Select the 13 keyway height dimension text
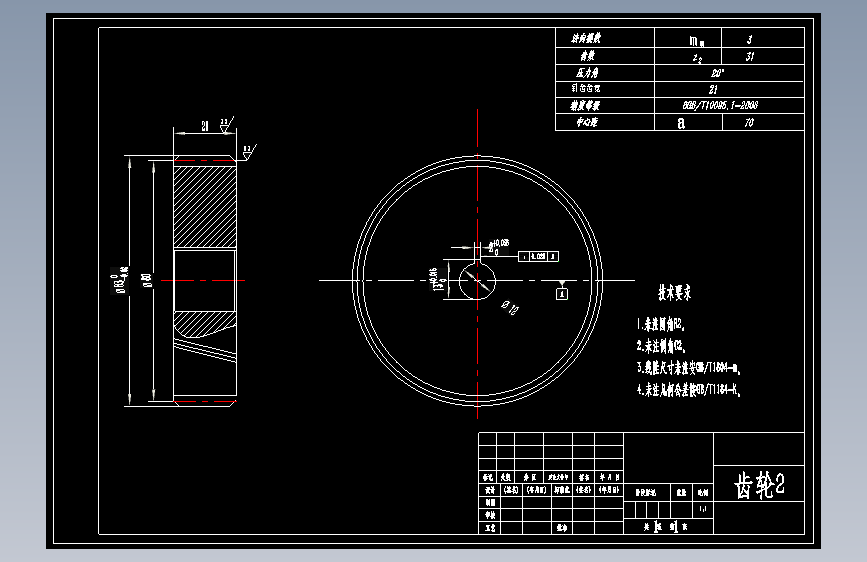This screenshot has width=867, height=562. (437, 279)
